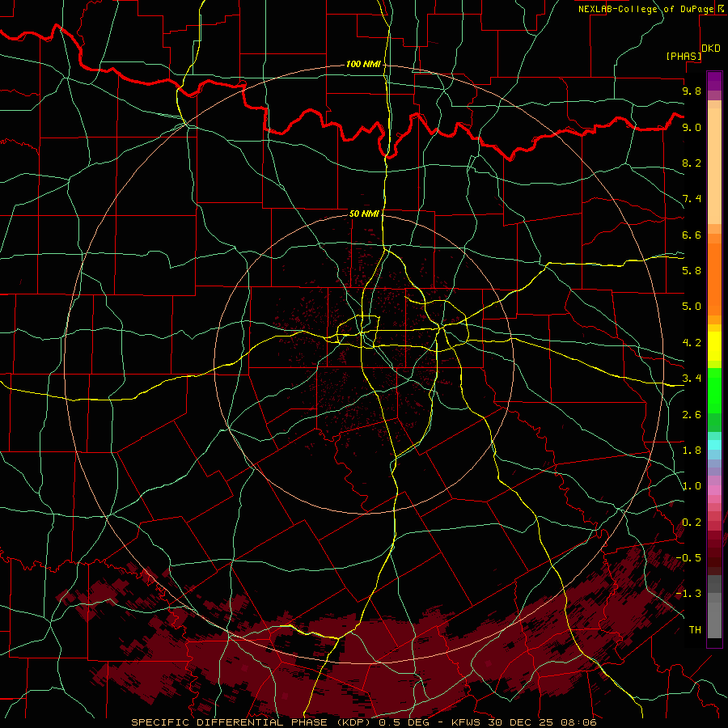Click the 9.8 value on the color scale
The width and height of the screenshot is (728, 728).
click(692, 91)
